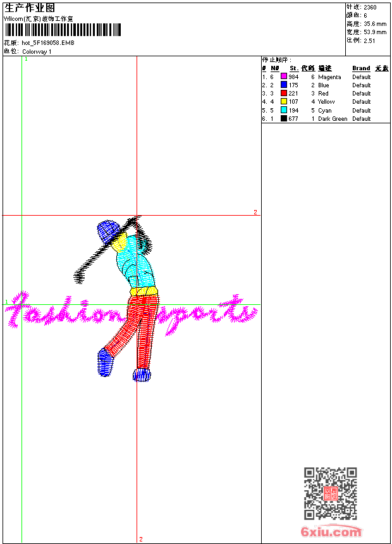Select the text 'Magenta' in color list
The image size is (392, 544).
click(x=329, y=77)
